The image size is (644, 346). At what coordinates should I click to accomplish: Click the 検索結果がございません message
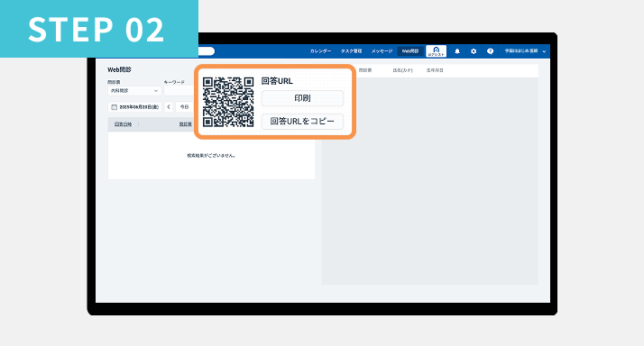[211, 156]
